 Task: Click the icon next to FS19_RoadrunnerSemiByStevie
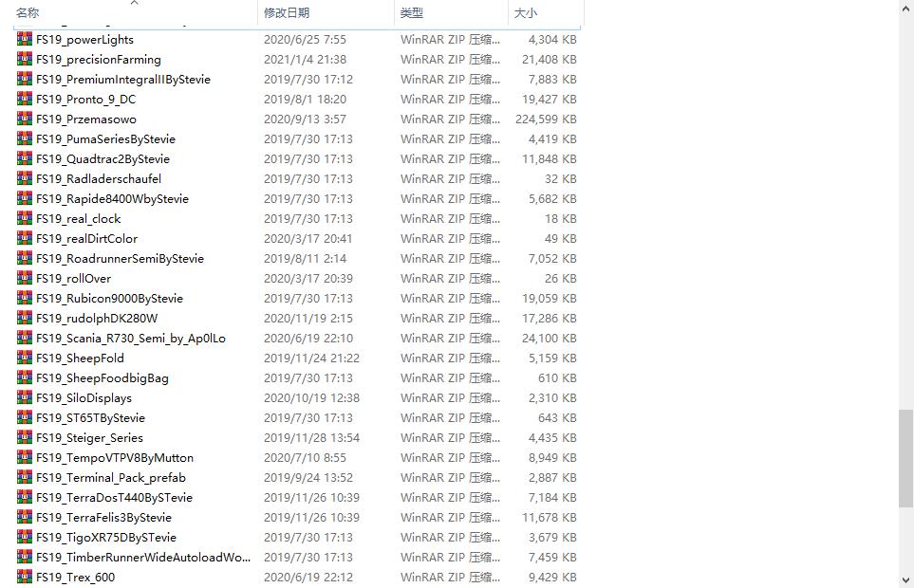coord(25,258)
